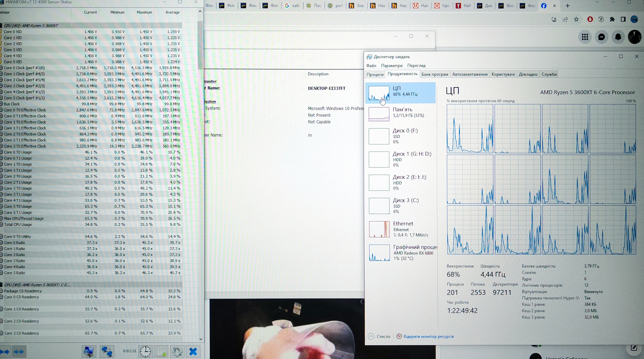Screen dimensions: 644x359
Task: Start logging with the document-plus icon
Action: point(161,351)
